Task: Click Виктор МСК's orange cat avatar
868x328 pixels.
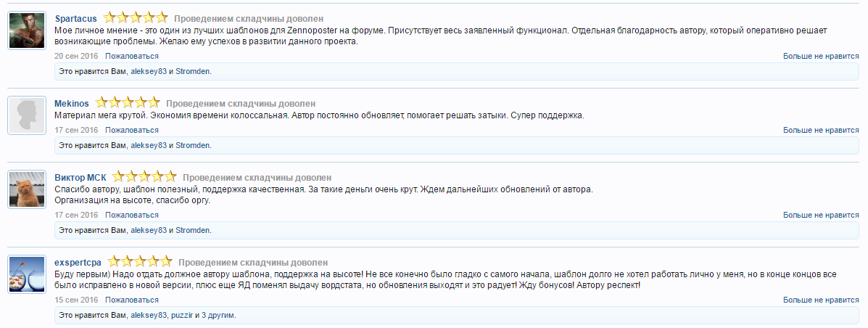Action: click(27, 189)
